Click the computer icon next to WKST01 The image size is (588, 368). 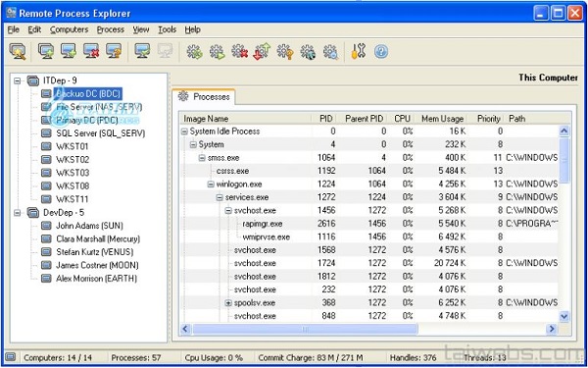click(x=46, y=146)
